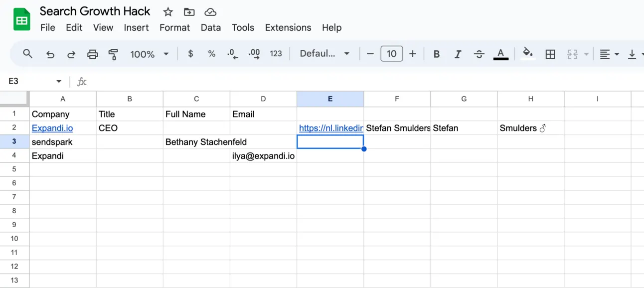Image resolution: width=644 pixels, height=288 pixels.
Task: Check the cloud save status icon
Action: (x=210, y=12)
